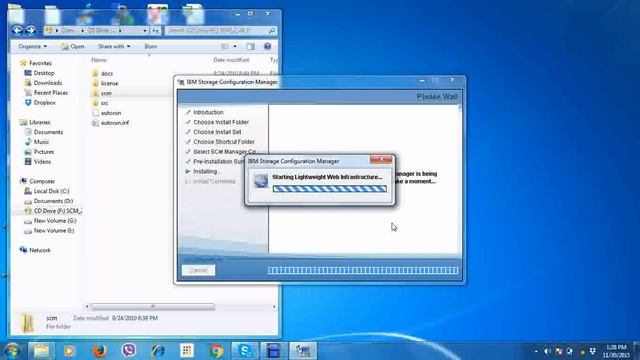Click the Explorer horizontal scrollbar
Image resolution: width=640 pixels, height=360 pixels.
point(153,307)
